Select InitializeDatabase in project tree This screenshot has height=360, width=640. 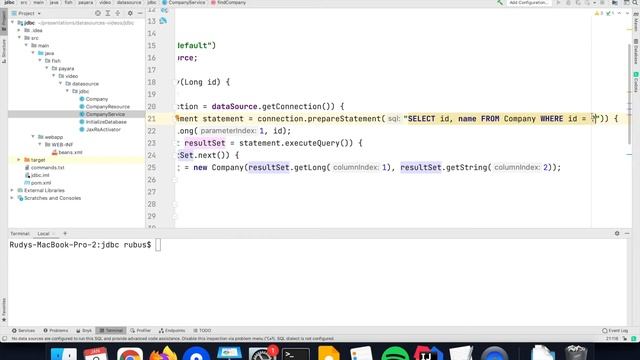[x=106, y=122]
